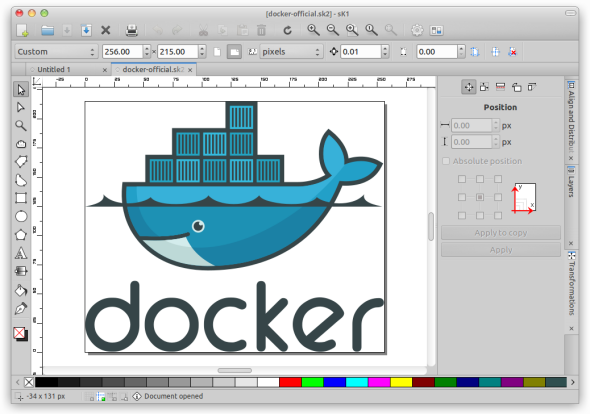Pick the yellow palette color
Image resolution: width=590 pixels, height=414 pixels.
tap(401, 382)
